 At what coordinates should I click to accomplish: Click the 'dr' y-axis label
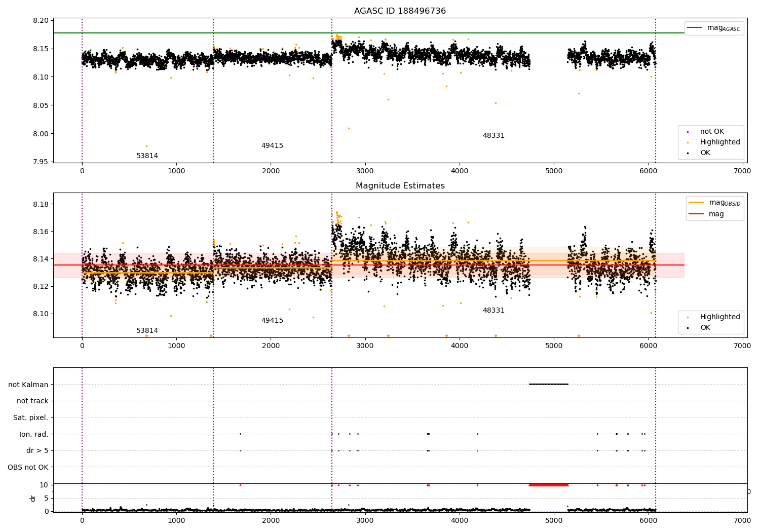(x=33, y=499)
